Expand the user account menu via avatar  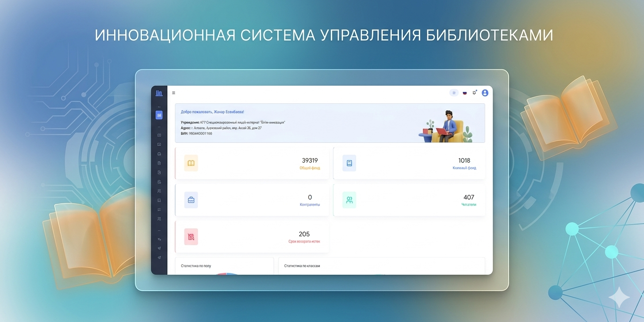[x=485, y=93]
